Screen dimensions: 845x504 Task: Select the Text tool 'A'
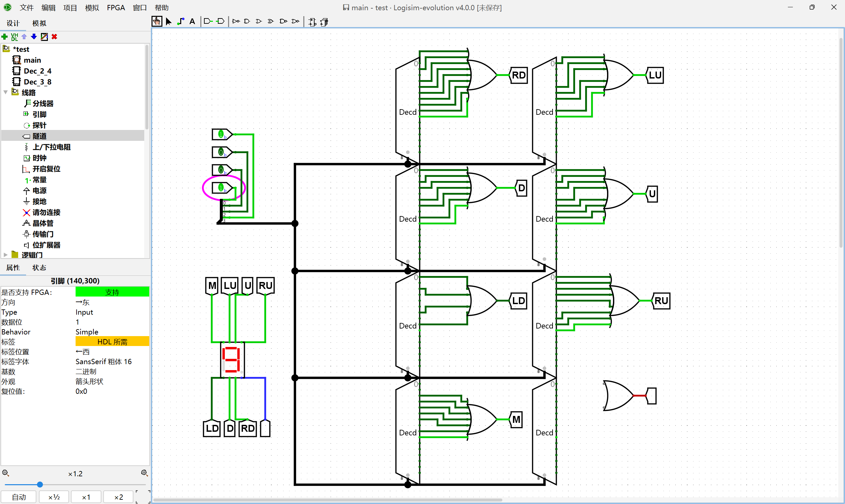pos(192,21)
